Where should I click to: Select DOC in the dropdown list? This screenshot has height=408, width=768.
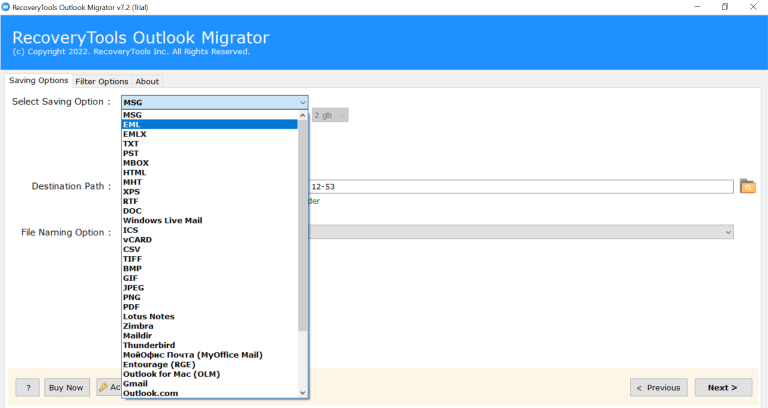click(210, 211)
